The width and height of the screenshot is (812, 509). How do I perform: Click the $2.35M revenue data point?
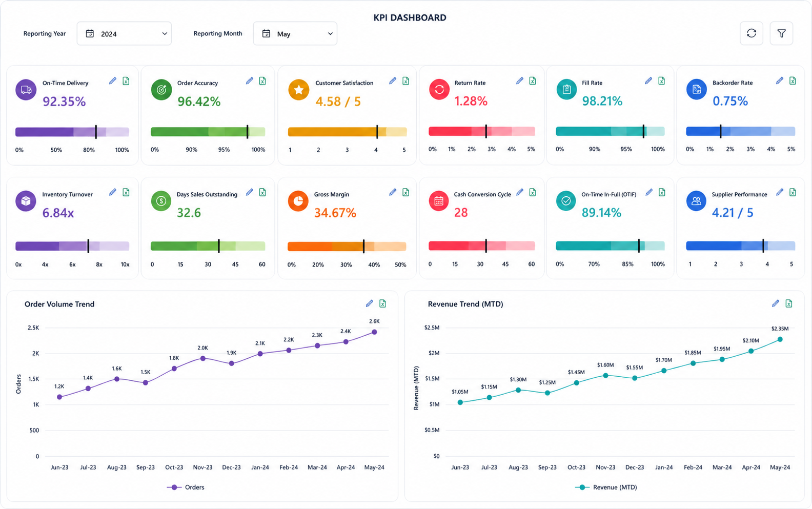coord(780,339)
